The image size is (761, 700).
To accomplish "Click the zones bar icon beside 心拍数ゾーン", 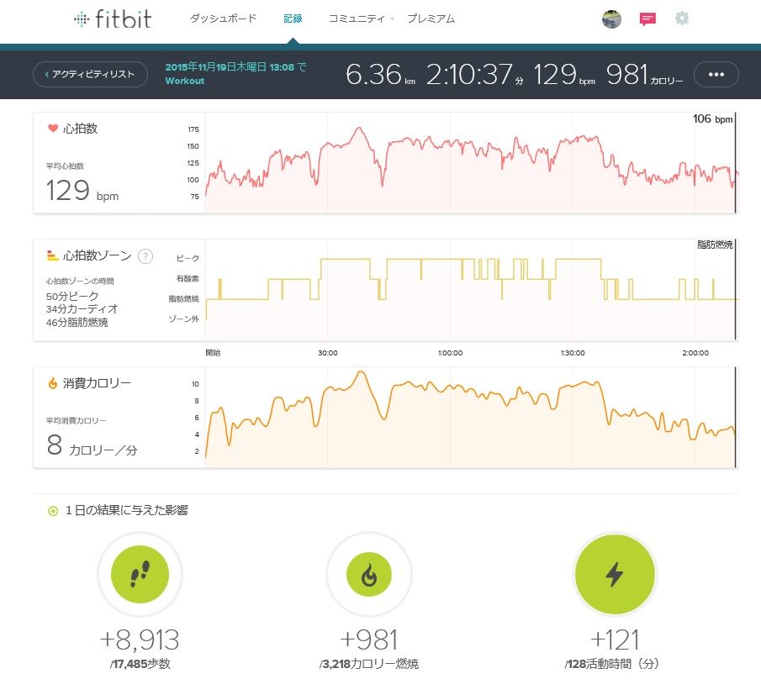I will (x=52, y=255).
